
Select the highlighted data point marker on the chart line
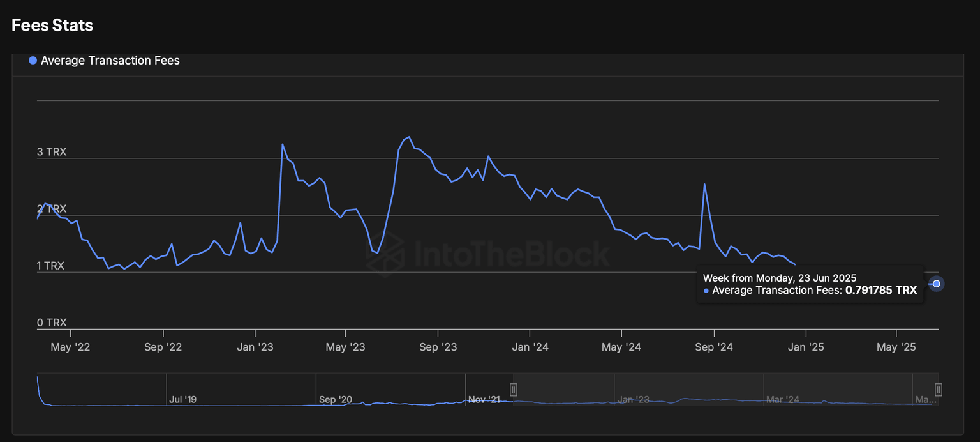tap(936, 284)
